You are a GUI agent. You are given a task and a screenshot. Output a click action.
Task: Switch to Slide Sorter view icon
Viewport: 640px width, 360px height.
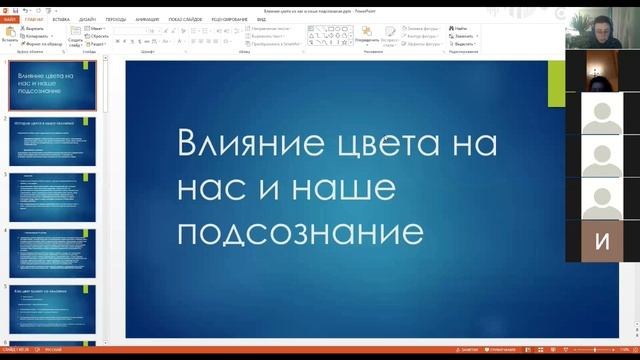click(x=540, y=350)
